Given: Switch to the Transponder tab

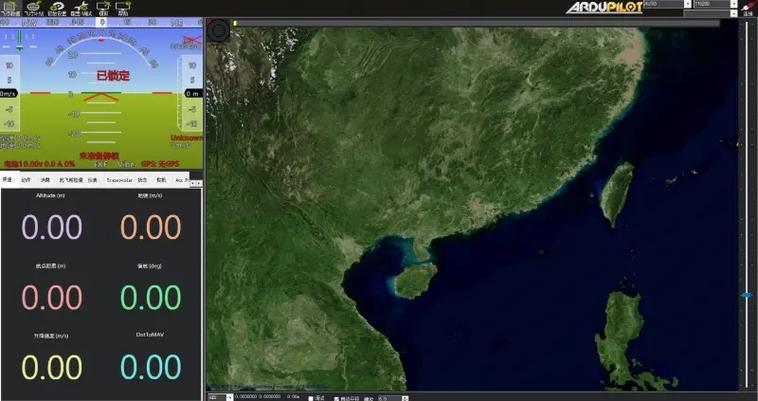Looking at the screenshot, I should click(119, 180).
